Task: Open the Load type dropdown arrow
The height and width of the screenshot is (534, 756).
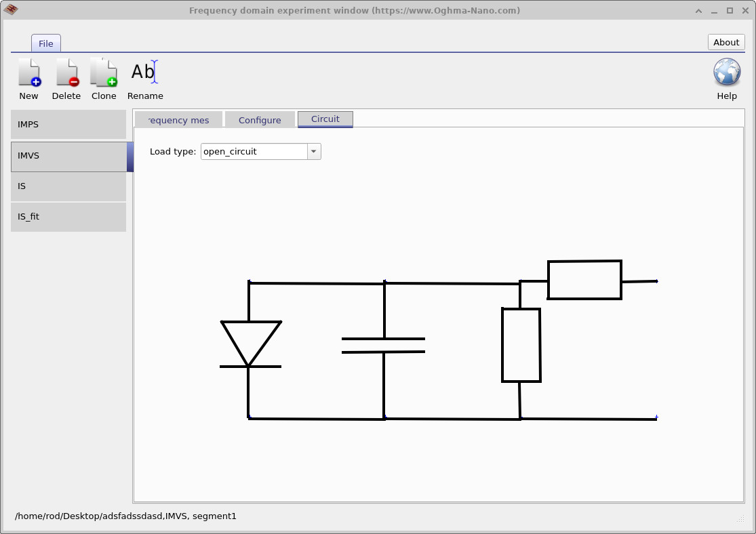Action: point(313,151)
